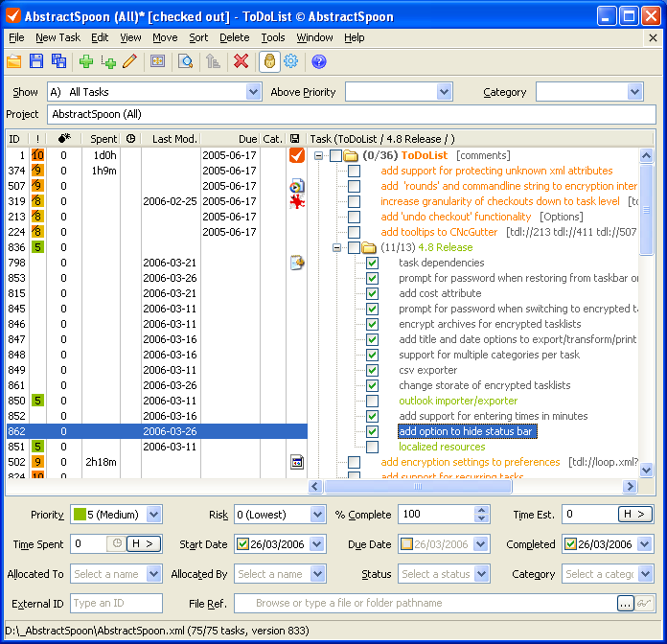Open the Priority dropdown
Viewport: 667px width, 644px height.
click(x=153, y=515)
